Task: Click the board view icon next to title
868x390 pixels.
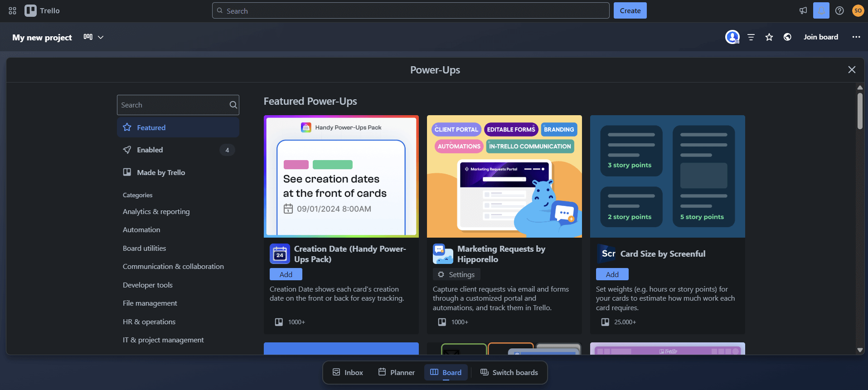Action: [88, 37]
